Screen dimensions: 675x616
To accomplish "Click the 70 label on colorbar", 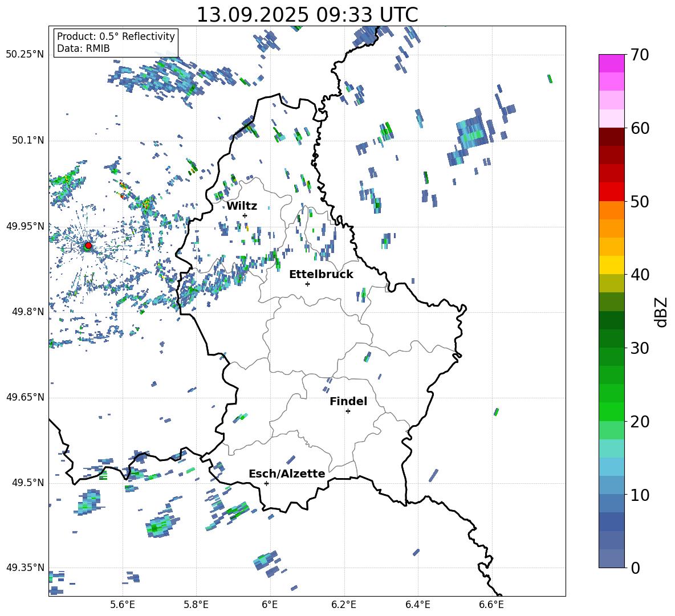I will (640, 55).
